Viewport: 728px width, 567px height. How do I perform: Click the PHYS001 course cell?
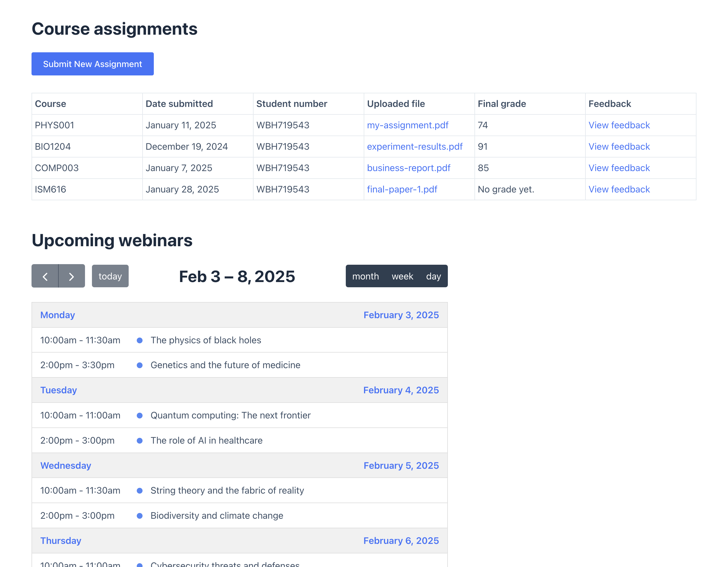click(x=87, y=125)
